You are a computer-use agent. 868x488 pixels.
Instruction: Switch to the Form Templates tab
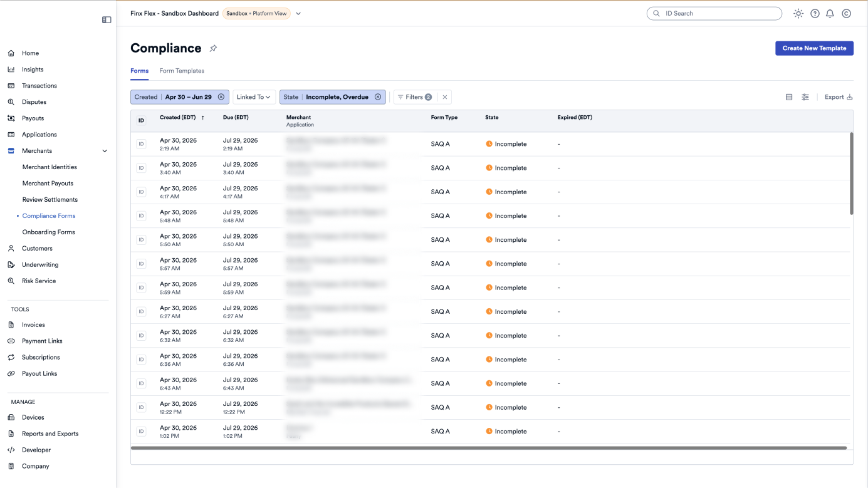click(182, 71)
